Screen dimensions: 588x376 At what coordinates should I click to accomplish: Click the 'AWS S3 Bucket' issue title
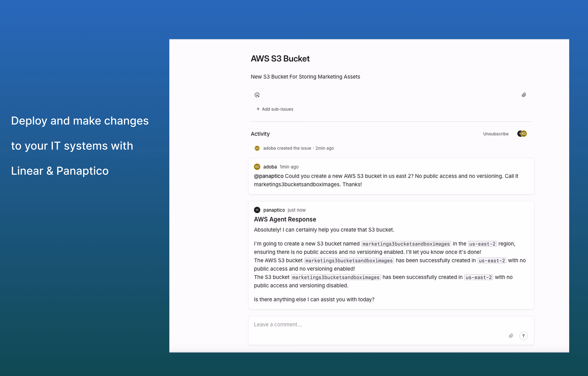(280, 59)
